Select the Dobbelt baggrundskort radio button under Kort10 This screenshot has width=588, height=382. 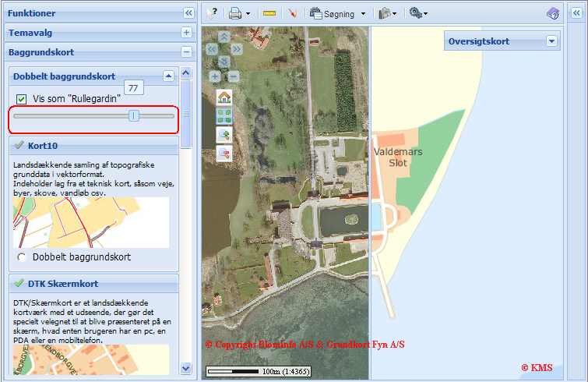22,257
